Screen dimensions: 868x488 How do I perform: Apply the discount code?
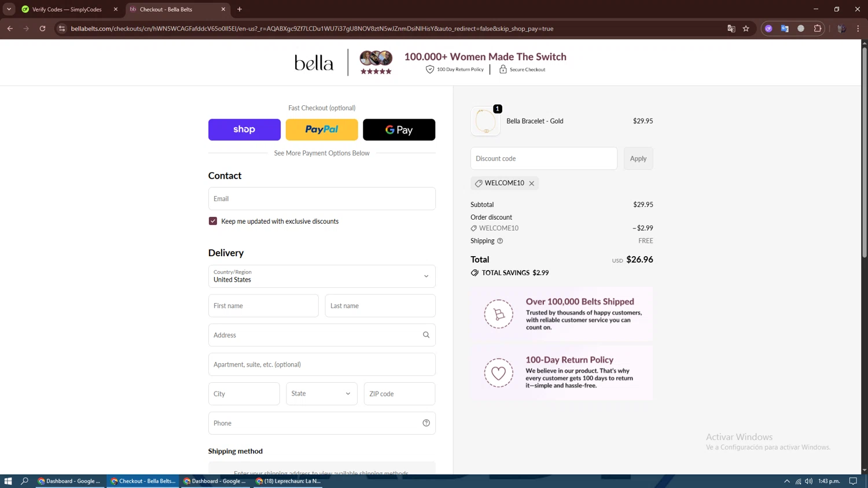(x=638, y=158)
